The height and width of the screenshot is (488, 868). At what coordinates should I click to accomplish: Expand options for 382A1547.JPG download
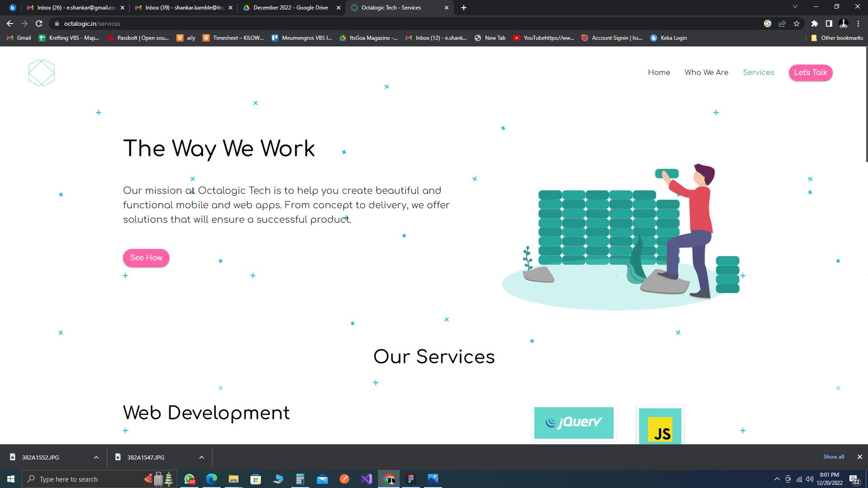pos(201,457)
